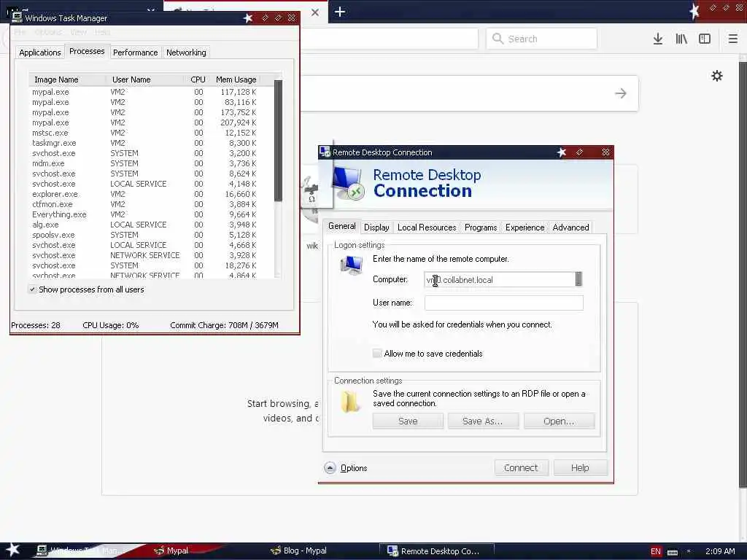Open the browser hamburger menu
The width and height of the screenshot is (747, 560).
point(733,39)
